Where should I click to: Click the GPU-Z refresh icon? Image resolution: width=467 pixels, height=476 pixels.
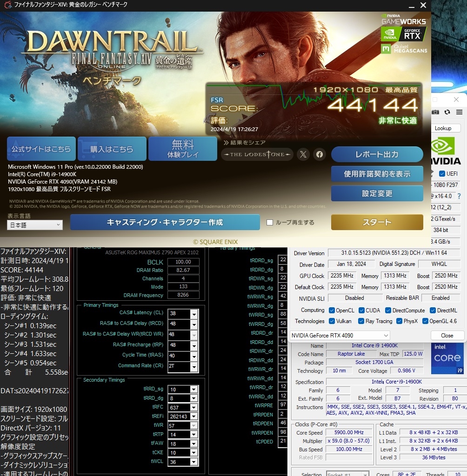coord(447,112)
